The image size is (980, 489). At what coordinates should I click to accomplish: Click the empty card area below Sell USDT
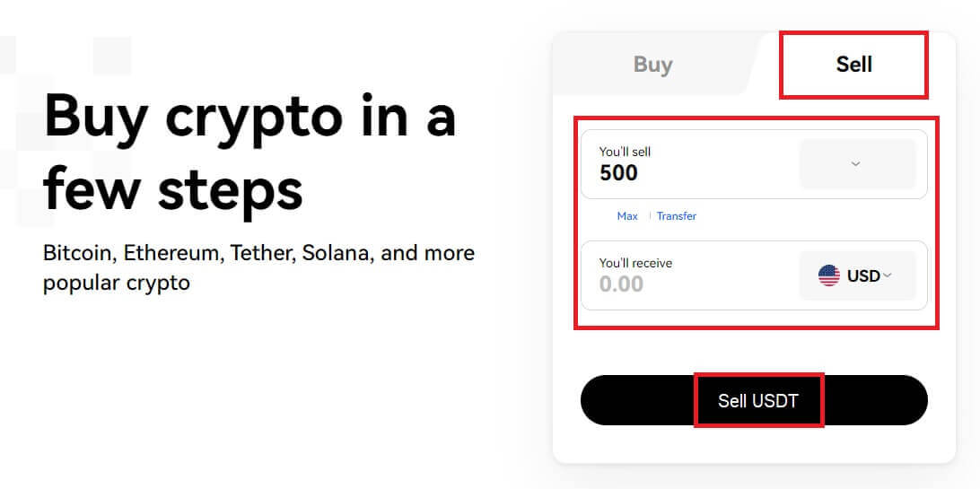tap(754, 444)
